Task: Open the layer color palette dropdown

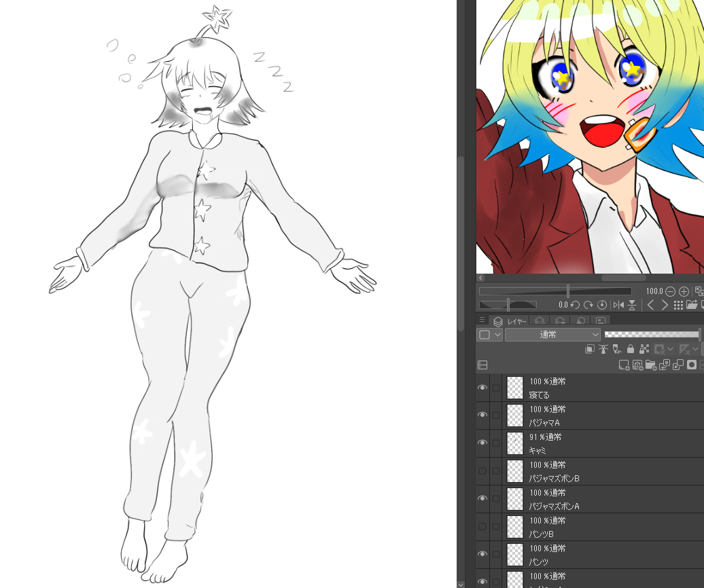Action: (x=489, y=334)
